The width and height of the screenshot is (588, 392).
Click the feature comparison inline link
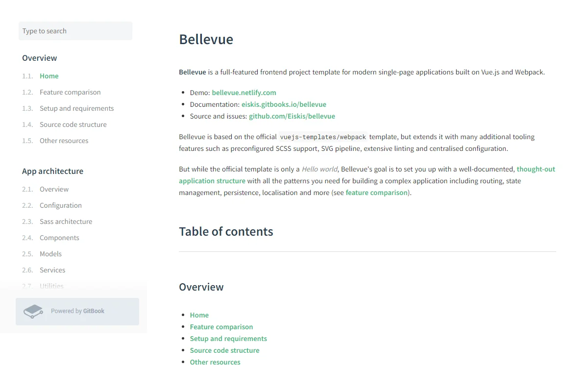click(377, 193)
